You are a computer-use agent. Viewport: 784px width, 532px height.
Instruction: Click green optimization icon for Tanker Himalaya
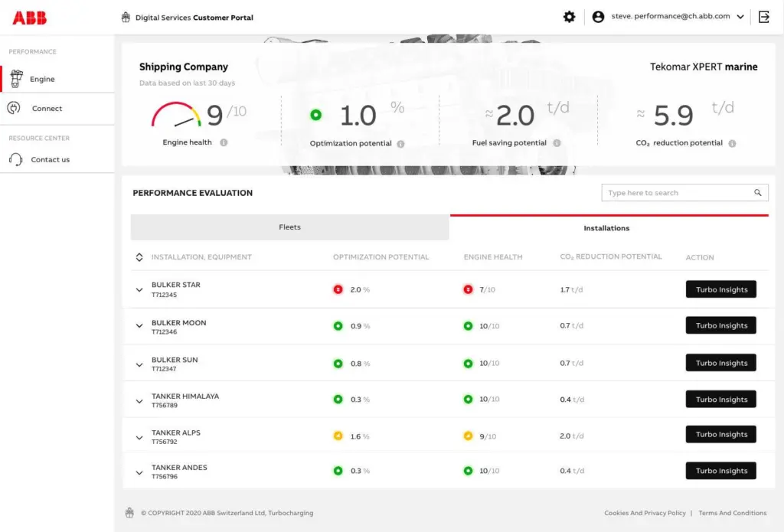click(x=338, y=399)
